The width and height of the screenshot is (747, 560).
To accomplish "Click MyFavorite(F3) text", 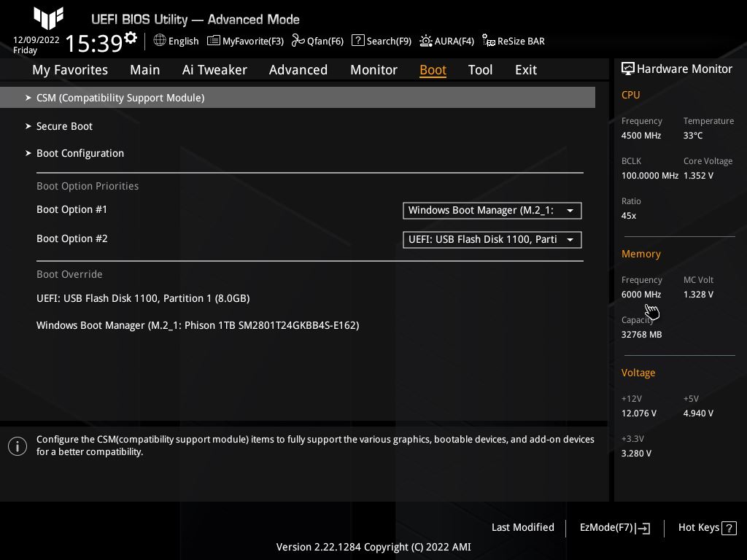I will 253,41.
